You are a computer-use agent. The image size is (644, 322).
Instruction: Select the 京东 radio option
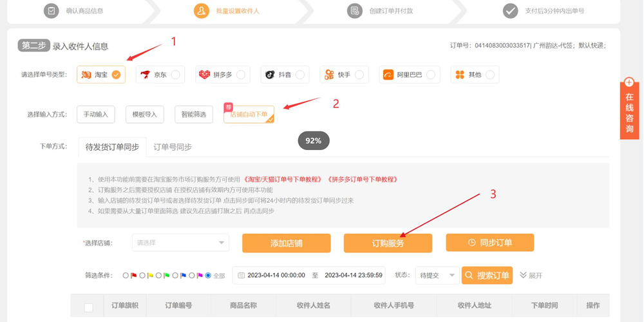(x=175, y=75)
